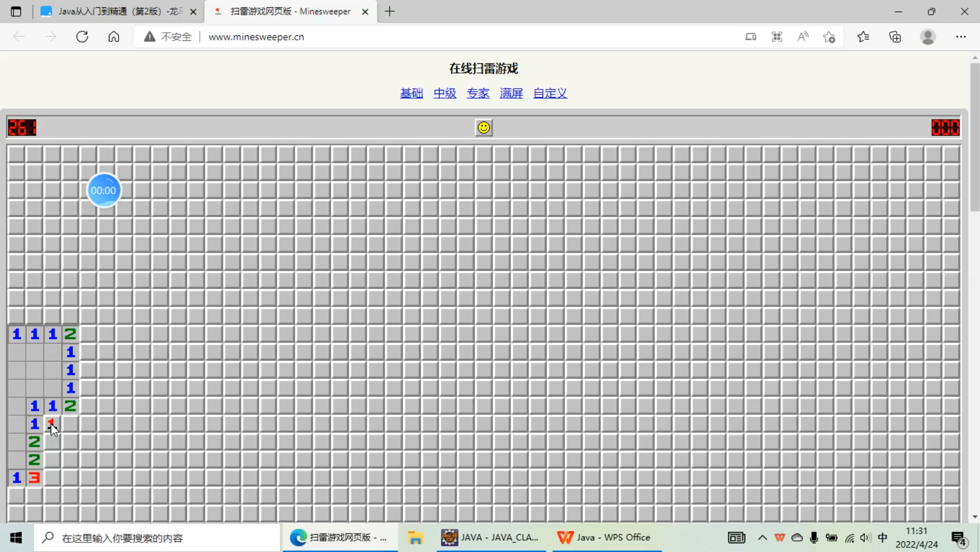This screenshot has width=980, height=552.
Task: Refresh the current page
Action: point(82,37)
